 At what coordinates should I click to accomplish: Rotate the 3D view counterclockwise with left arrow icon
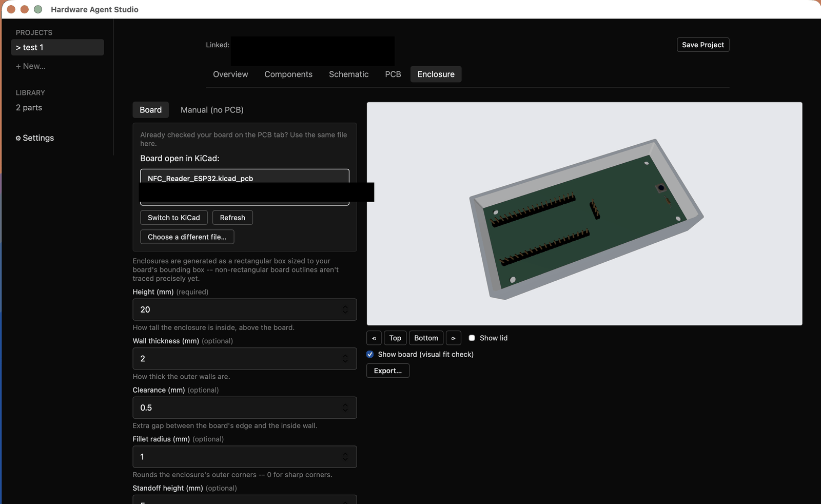pyautogui.click(x=374, y=338)
